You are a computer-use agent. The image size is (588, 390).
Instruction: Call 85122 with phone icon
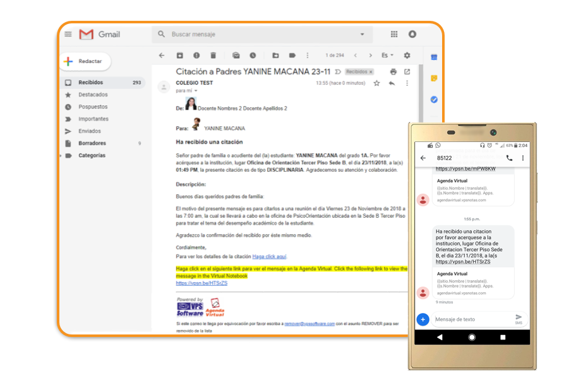(509, 158)
